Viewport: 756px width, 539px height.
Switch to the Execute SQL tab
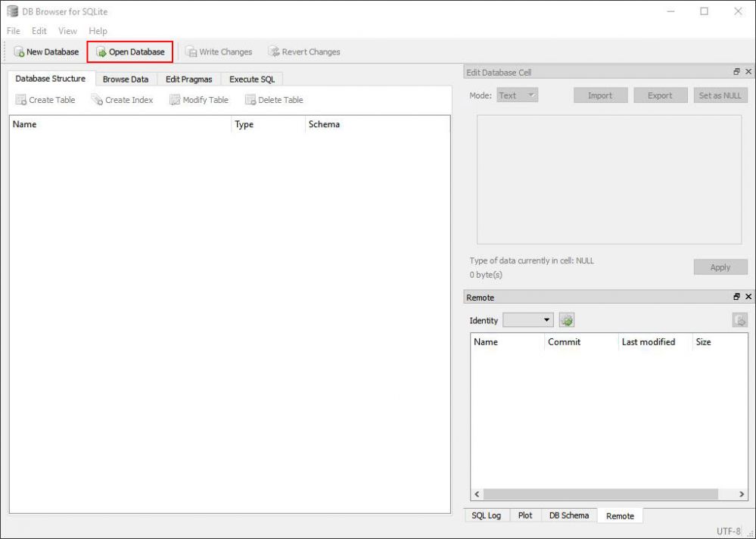tap(252, 79)
